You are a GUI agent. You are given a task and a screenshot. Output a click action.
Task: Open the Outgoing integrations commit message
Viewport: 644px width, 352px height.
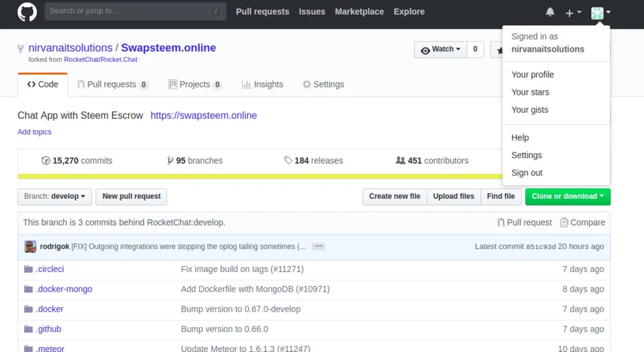click(x=189, y=247)
